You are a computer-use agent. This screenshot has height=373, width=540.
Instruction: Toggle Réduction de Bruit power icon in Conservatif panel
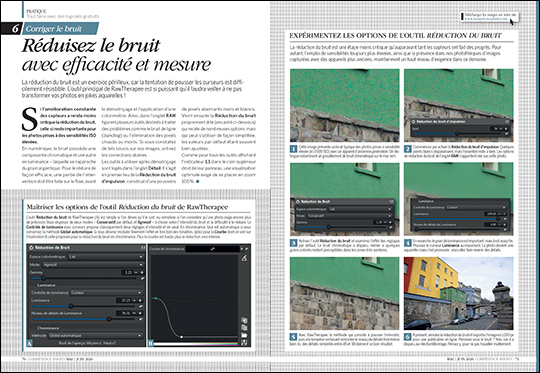tap(298, 201)
